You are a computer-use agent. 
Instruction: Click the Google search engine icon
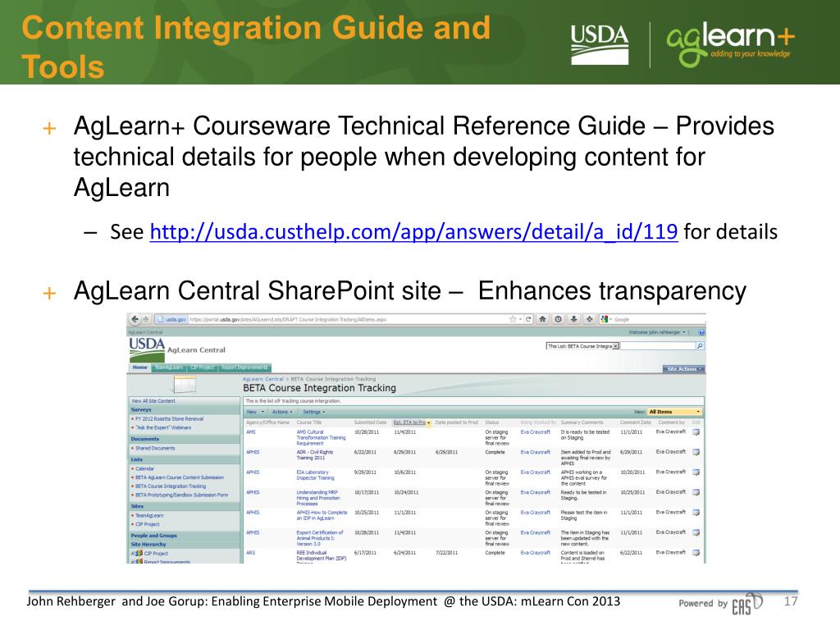pos(605,319)
